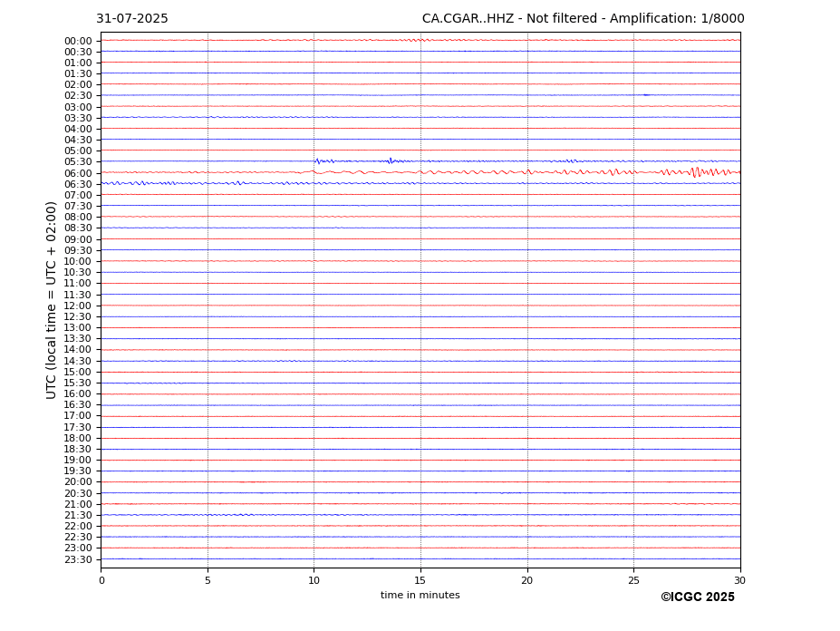The height and width of the screenshot is (631, 840).
Task: Click the blue signal onset at 05:30 row
Action: coord(318,160)
